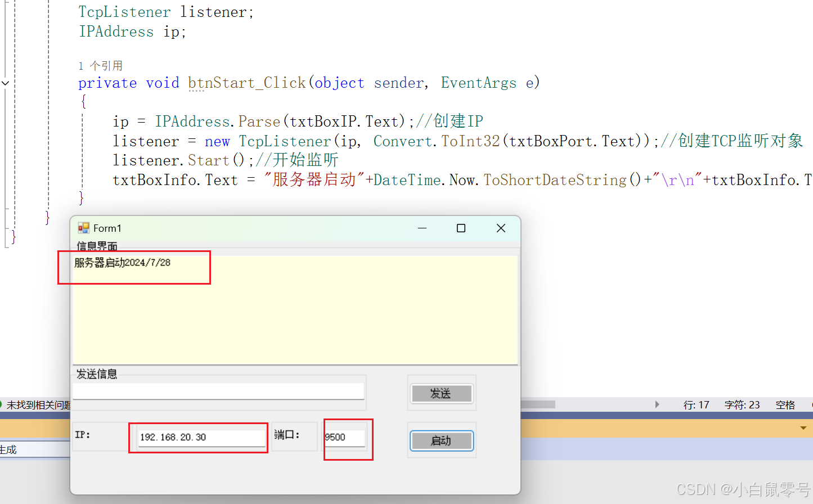This screenshot has height=504, width=813.
Task: Minimize the Form1 window
Action: 423,228
